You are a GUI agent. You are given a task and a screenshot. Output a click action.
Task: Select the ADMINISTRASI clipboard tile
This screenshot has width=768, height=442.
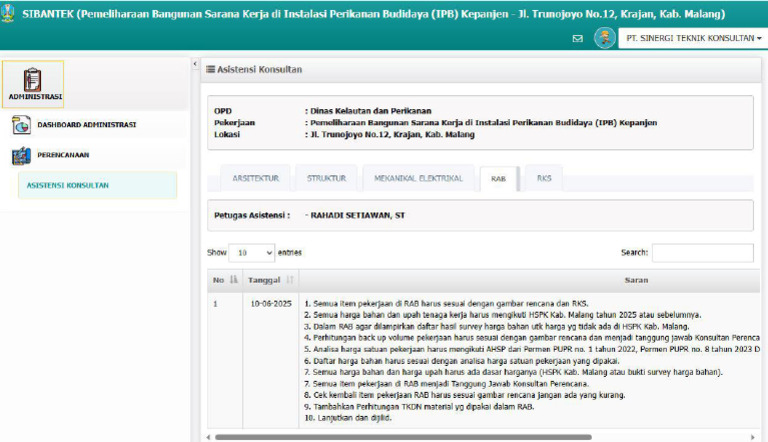pos(33,84)
